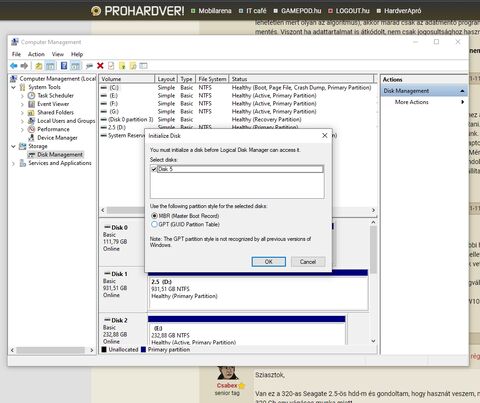480x403 pixels.
Task: Sort by the File System column header
Action: [x=212, y=79]
